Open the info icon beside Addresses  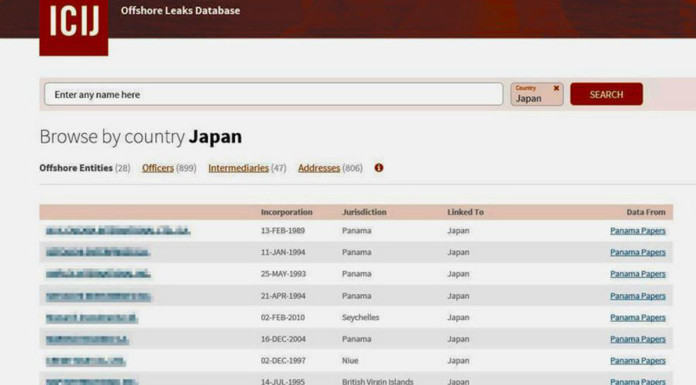point(379,168)
